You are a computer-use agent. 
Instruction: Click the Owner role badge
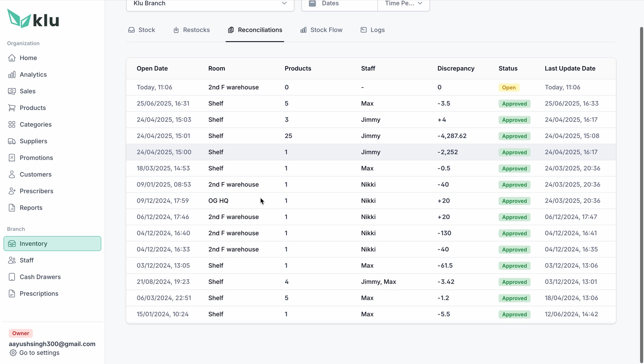coord(21,333)
